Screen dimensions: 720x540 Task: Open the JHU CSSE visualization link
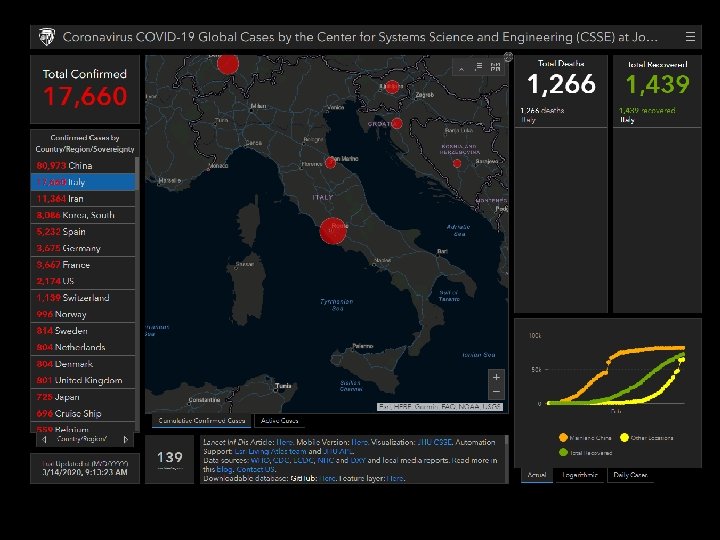coord(435,442)
